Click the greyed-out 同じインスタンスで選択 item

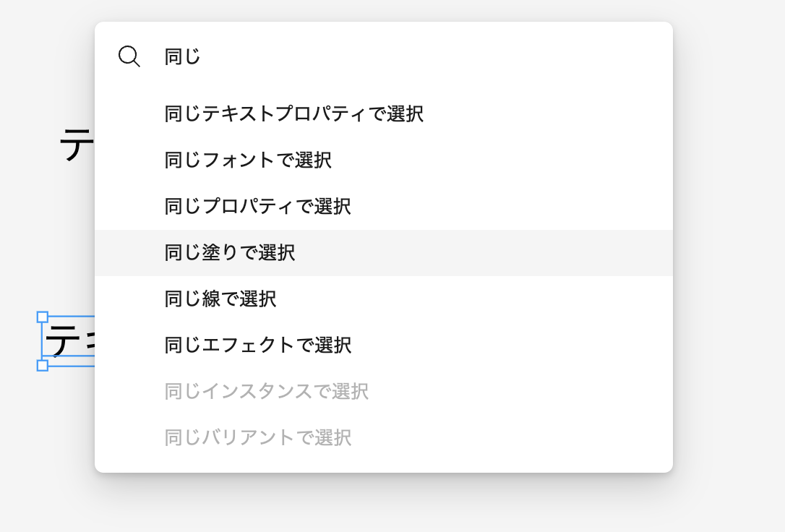tap(384, 391)
